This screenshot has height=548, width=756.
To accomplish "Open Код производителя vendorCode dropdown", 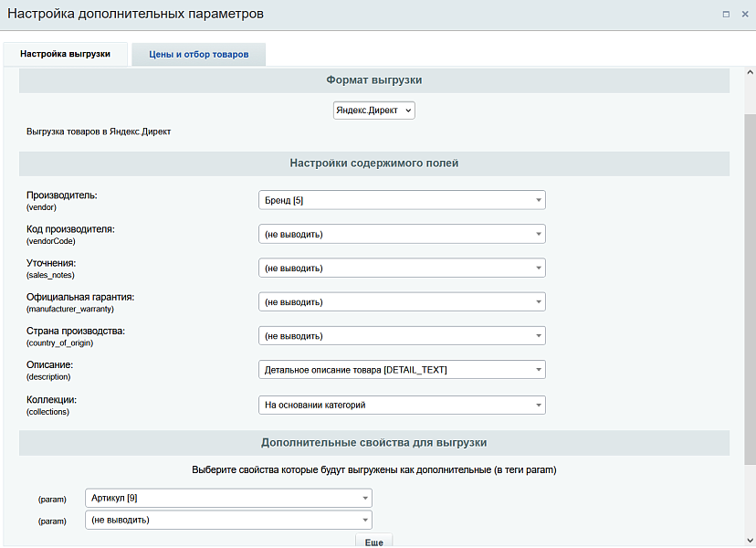I will pos(402,234).
